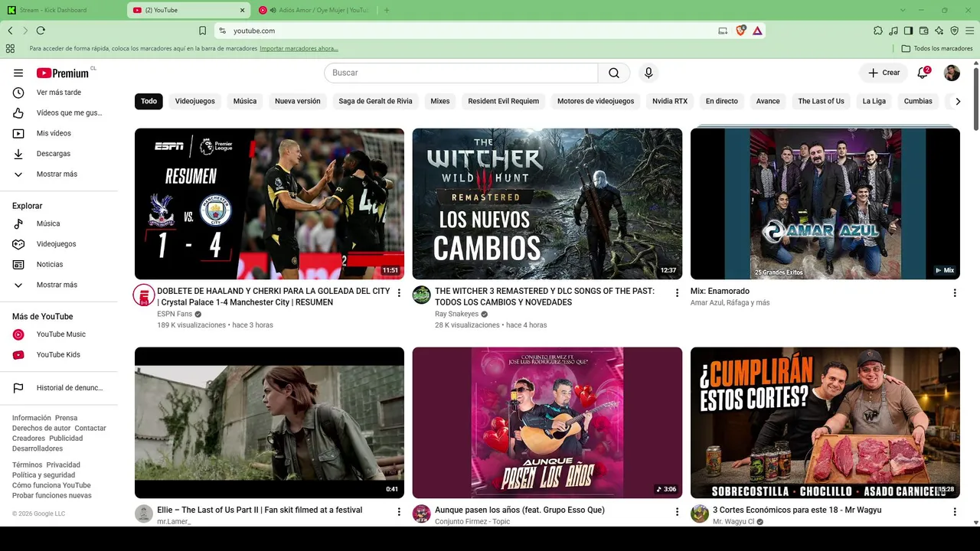The image size is (980, 551).
Task: Open Historial de denuncias flag item
Action: click(60, 388)
